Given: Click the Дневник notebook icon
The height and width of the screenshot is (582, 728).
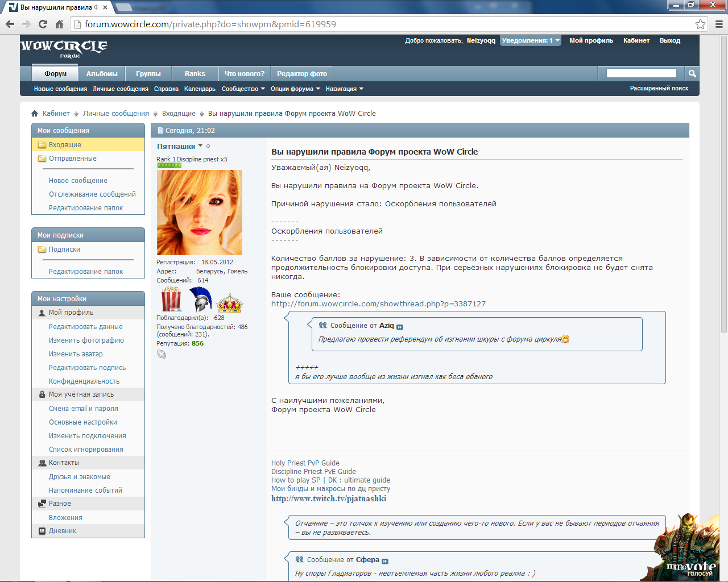Looking at the screenshot, I should tap(42, 531).
